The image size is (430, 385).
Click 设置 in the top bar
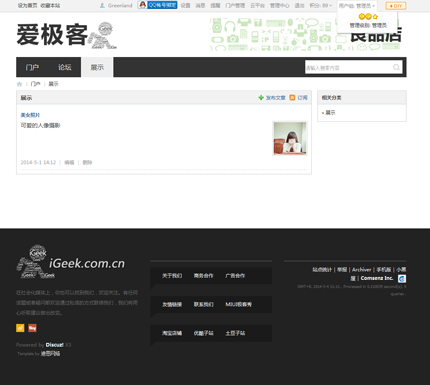tap(186, 5)
